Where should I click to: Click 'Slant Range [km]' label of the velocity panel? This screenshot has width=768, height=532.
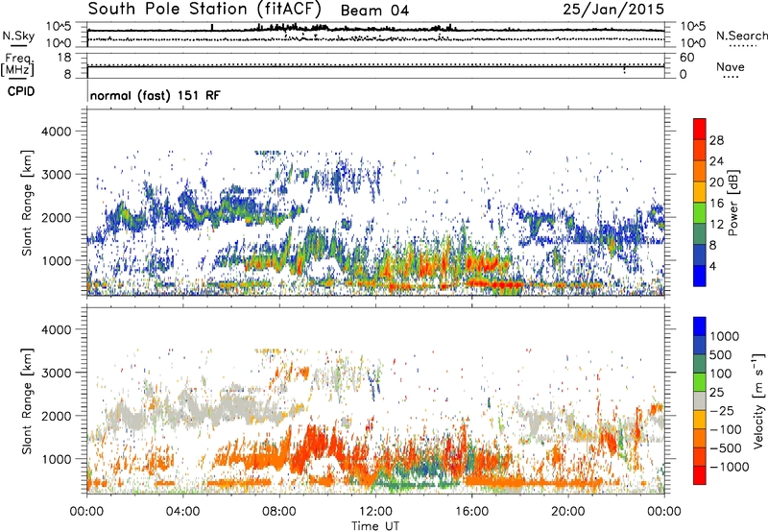point(27,400)
